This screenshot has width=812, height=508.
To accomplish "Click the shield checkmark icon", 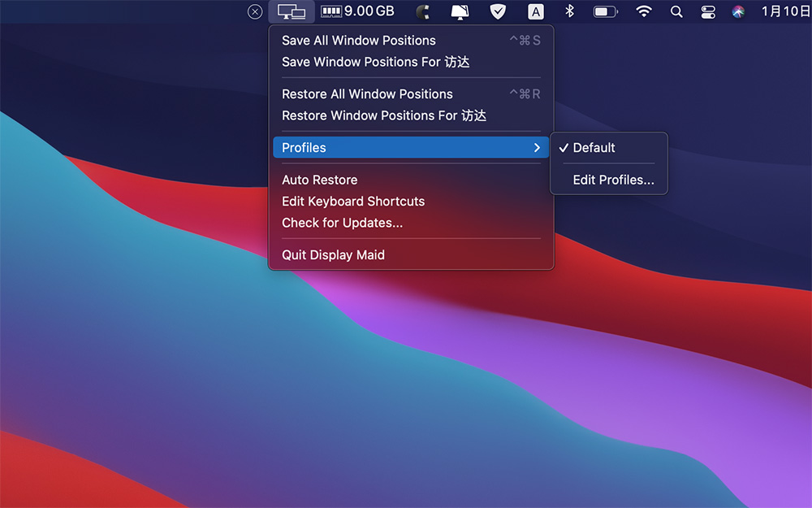I will (498, 11).
